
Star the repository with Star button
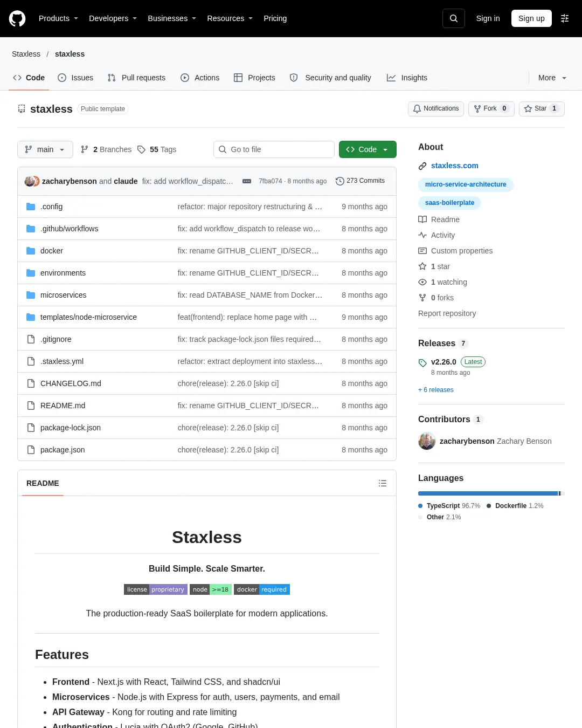(x=542, y=108)
